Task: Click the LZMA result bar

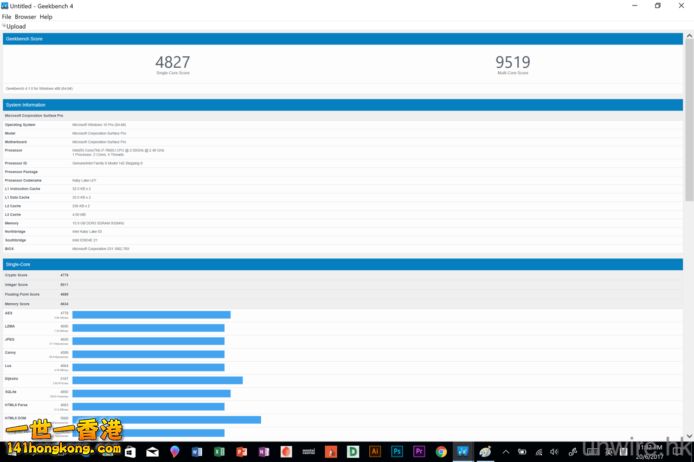Action: (148, 328)
